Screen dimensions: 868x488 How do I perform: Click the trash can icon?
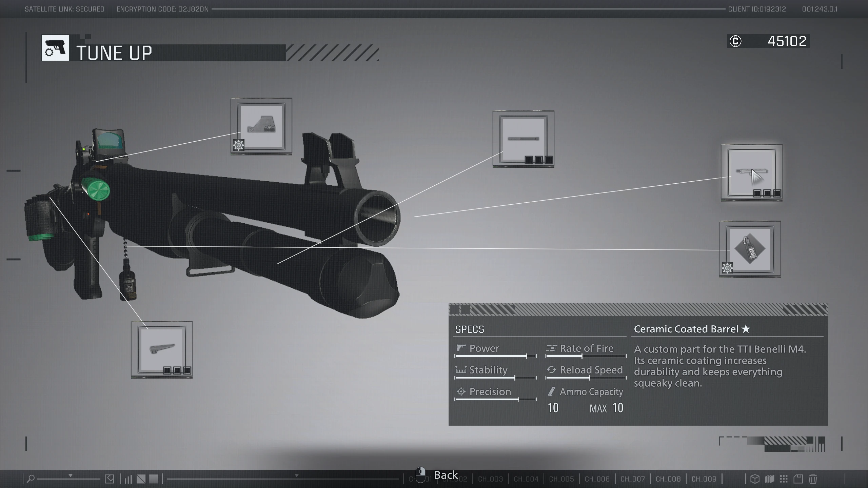point(813,479)
